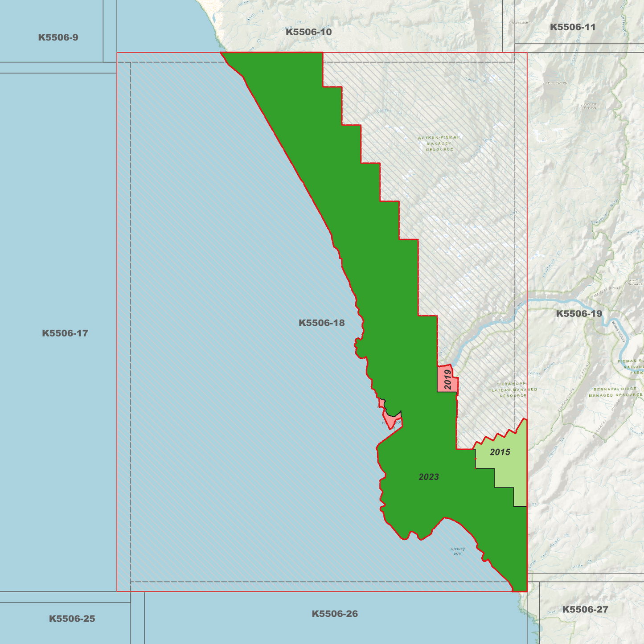644x644 pixels.
Task: Click the Tikkawoppa Plateau Managed Resource label
Action: [x=513, y=390]
